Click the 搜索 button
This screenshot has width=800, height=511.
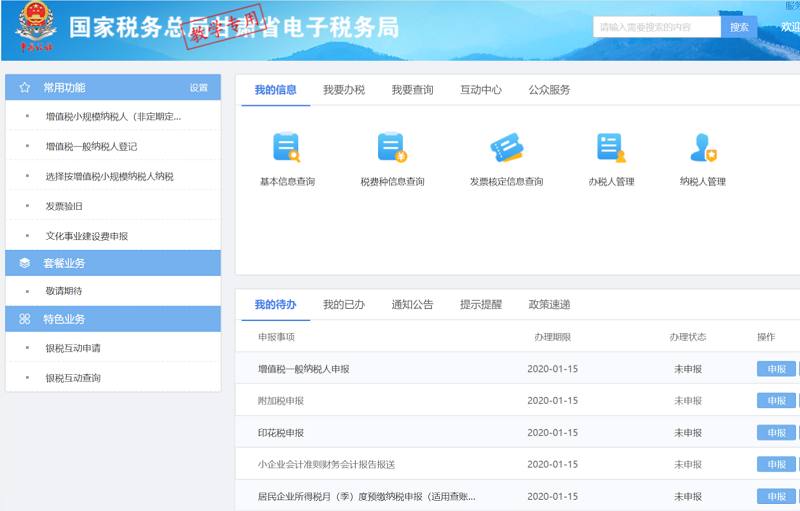pyautogui.click(x=739, y=27)
